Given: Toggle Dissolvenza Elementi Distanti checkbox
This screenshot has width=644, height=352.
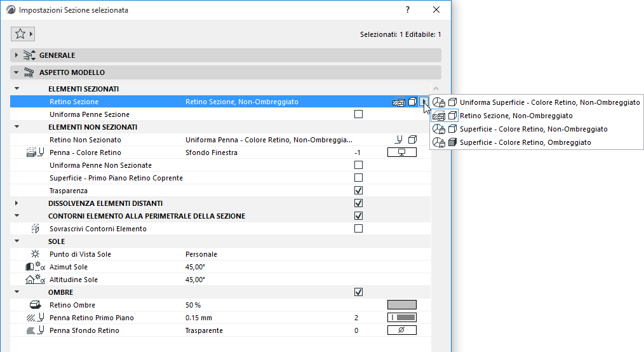Looking at the screenshot, I should (x=359, y=203).
